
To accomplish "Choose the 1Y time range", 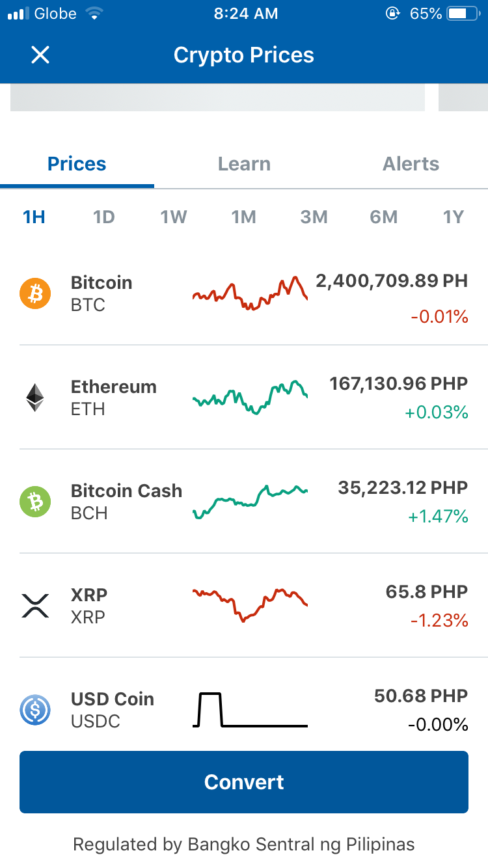I will tap(454, 217).
